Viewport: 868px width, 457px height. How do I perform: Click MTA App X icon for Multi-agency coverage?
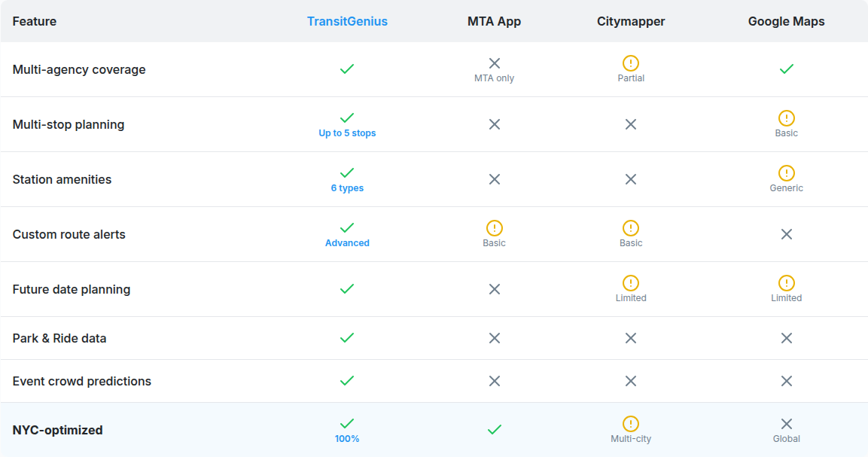click(495, 63)
